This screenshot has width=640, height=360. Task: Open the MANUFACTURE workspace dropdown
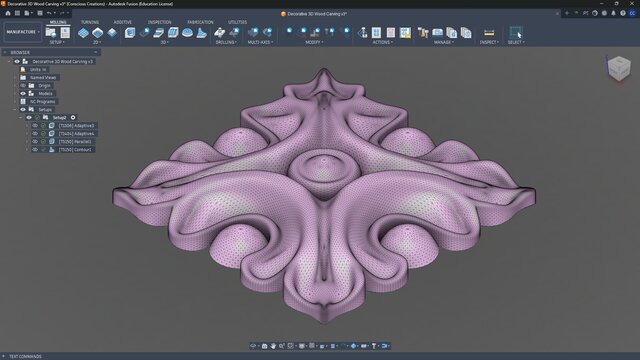point(23,32)
